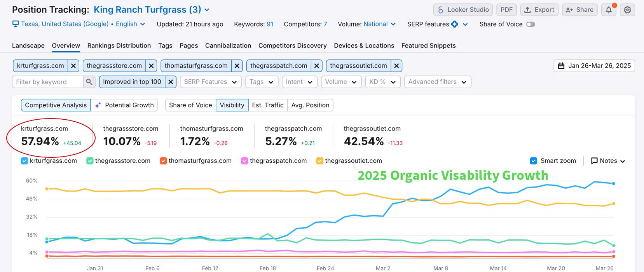Open the Devices & Locations tab
This screenshot has width=644, height=272.
pyautogui.click(x=364, y=45)
